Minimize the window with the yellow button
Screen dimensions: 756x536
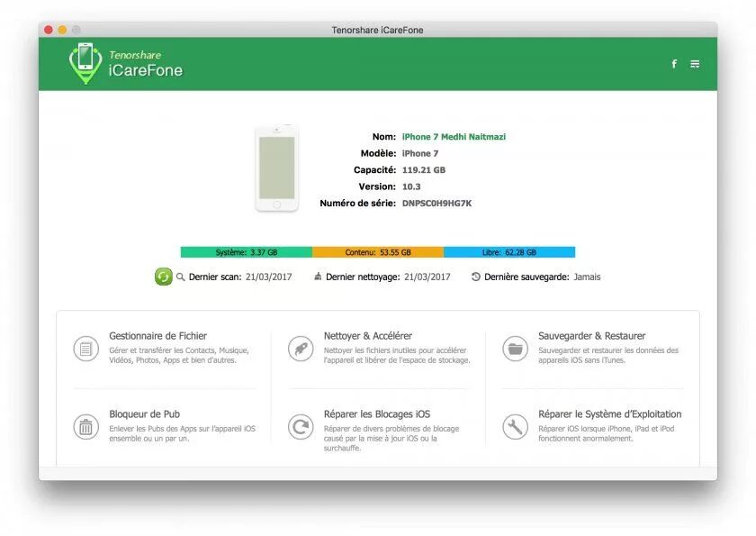[62, 30]
